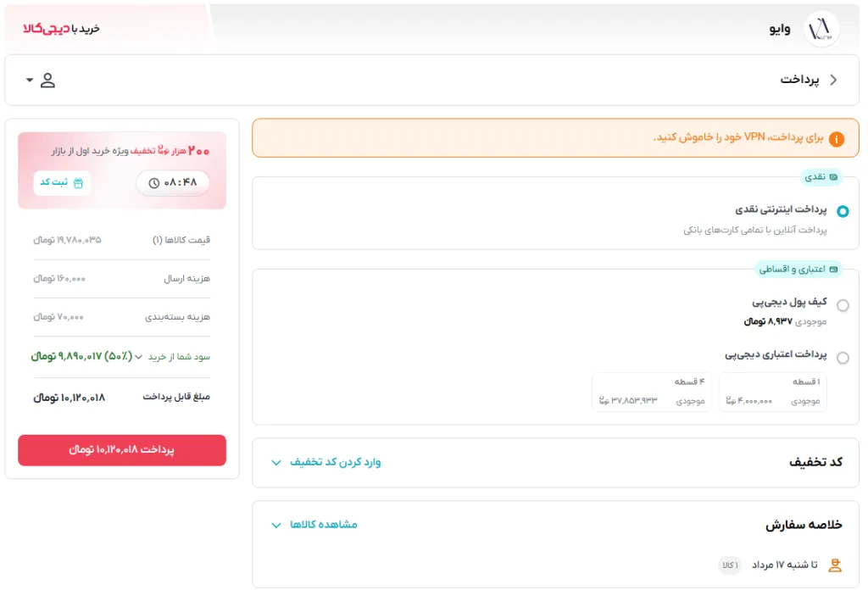Click chevron beside وارد کردن کد تخفیف
Screen dimensions: 868x596
tap(276, 463)
